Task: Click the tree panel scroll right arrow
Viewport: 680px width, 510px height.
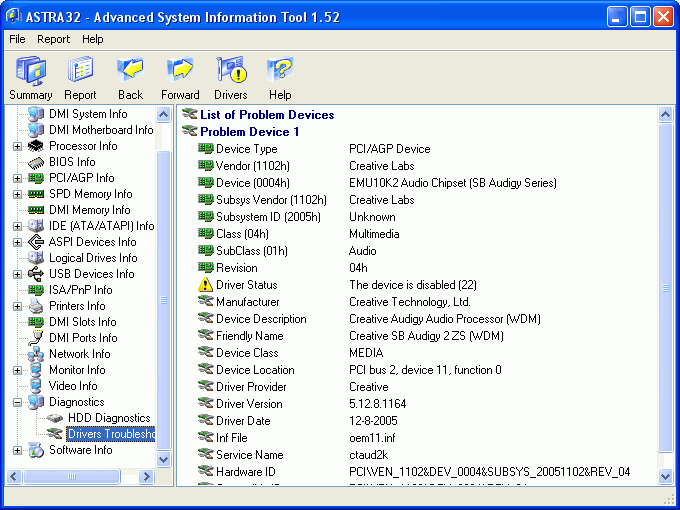Action: (147, 477)
